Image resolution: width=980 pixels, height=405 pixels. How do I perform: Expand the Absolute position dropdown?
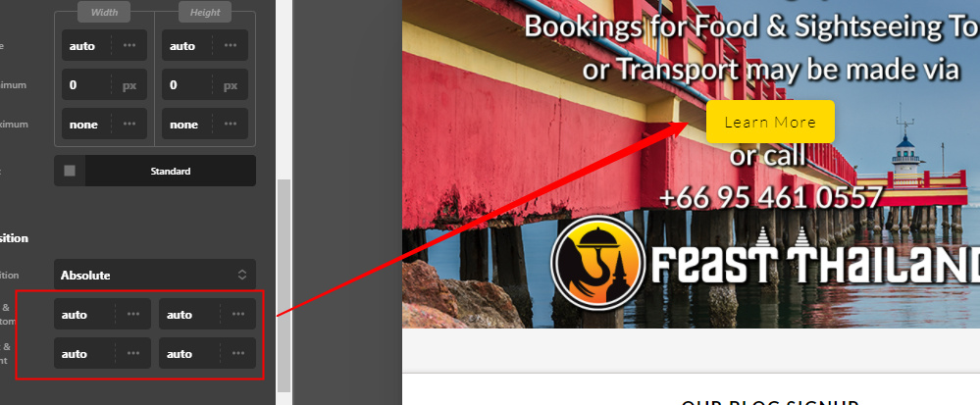(155, 275)
